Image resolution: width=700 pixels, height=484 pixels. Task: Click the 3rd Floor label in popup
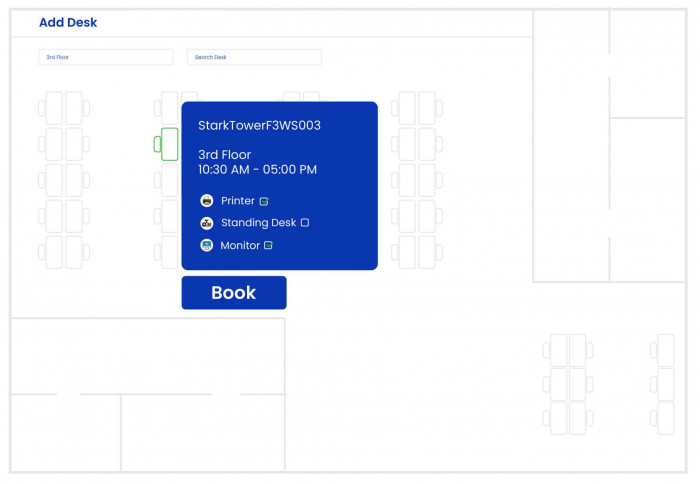(x=225, y=154)
